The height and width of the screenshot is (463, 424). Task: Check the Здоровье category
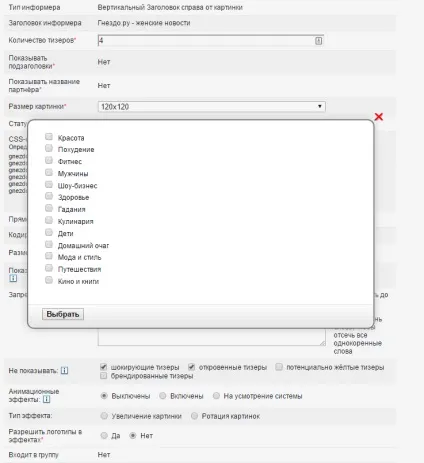[x=49, y=196]
